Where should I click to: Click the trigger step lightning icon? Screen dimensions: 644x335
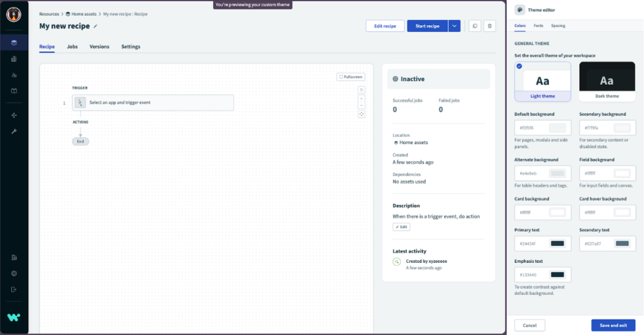pyautogui.click(x=80, y=102)
